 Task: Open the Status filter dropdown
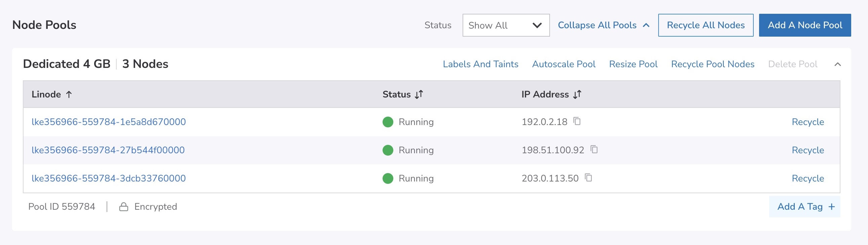tap(505, 25)
